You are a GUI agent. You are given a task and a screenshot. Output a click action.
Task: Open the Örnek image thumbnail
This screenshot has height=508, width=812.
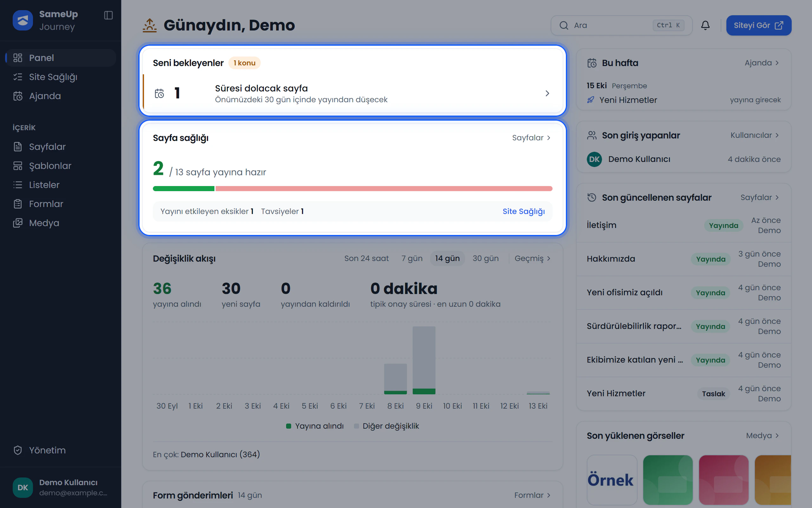[x=612, y=480]
